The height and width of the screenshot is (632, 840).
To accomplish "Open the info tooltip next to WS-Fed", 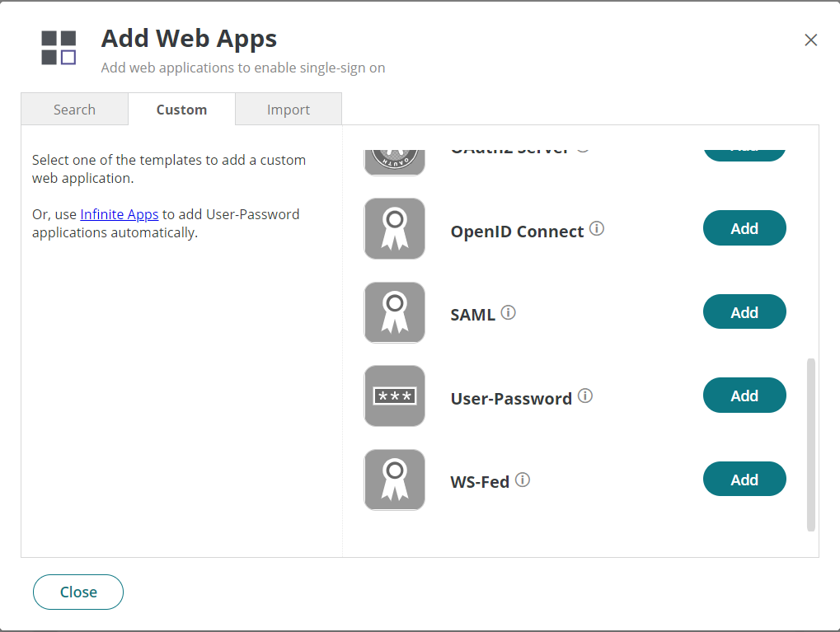I will pyautogui.click(x=520, y=480).
